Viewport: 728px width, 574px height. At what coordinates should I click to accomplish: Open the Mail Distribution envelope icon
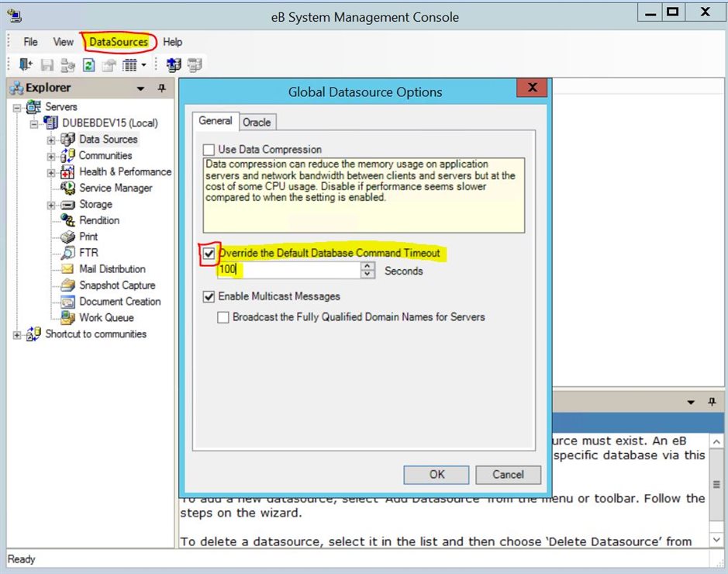pyautogui.click(x=67, y=269)
